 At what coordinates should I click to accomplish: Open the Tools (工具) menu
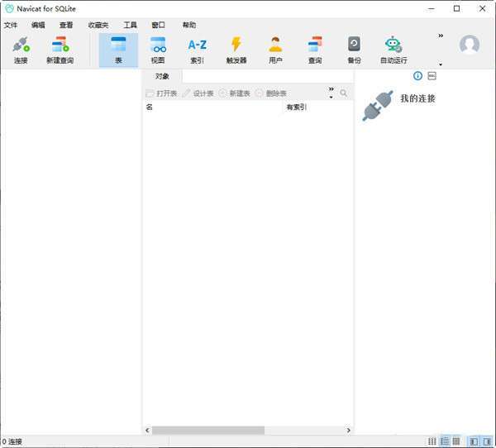(131, 25)
